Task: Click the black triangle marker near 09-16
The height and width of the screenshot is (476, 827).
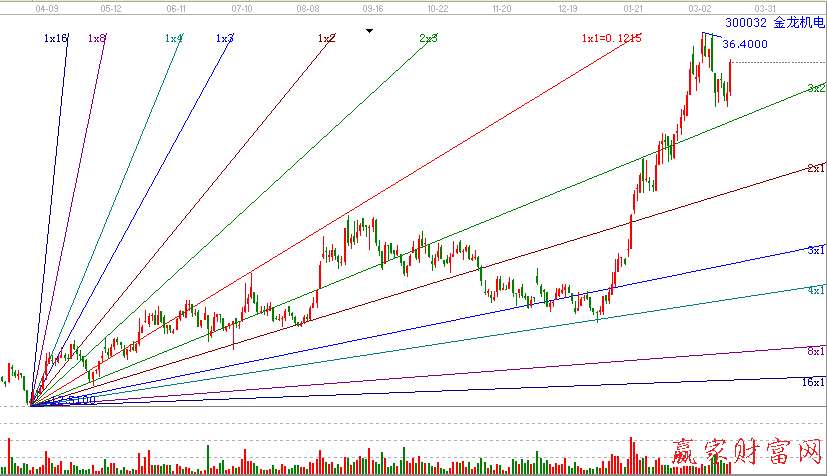Action: [370, 31]
